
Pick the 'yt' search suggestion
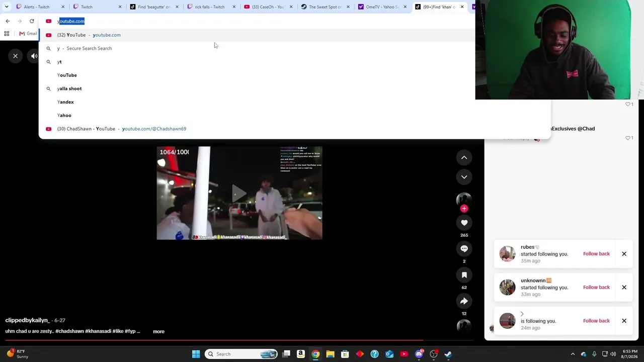pos(294,62)
